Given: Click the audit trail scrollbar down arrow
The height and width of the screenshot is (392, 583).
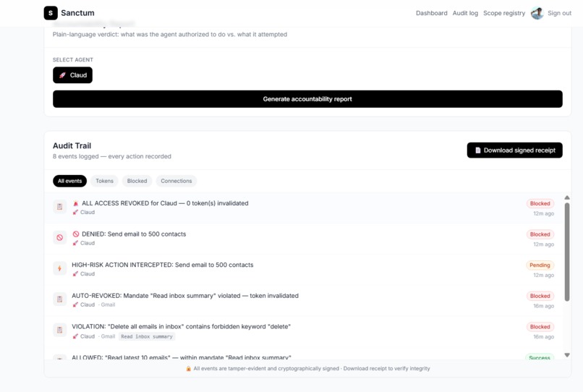Looking at the screenshot, I should [x=567, y=355].
